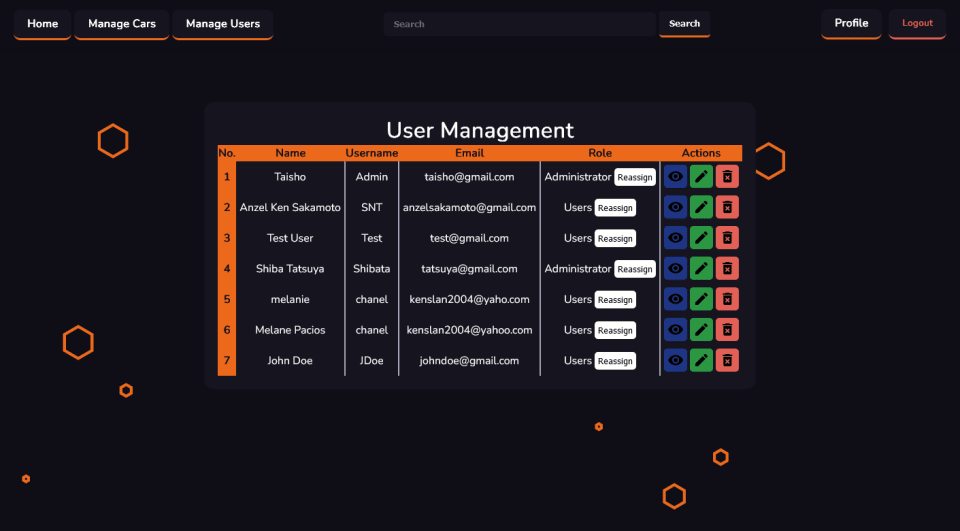
Task: Reassign role for melanie row 5
Action: pos(615,299)
